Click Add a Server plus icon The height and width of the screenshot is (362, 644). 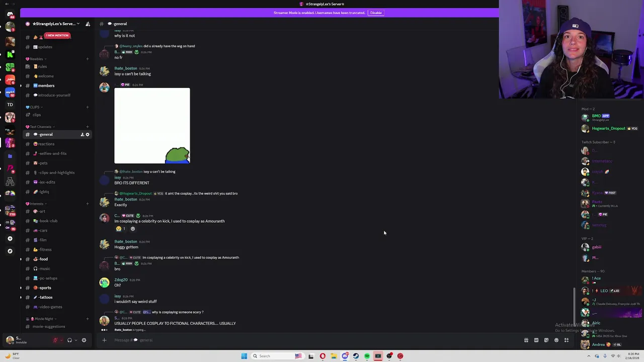click(x=10, y=239)
